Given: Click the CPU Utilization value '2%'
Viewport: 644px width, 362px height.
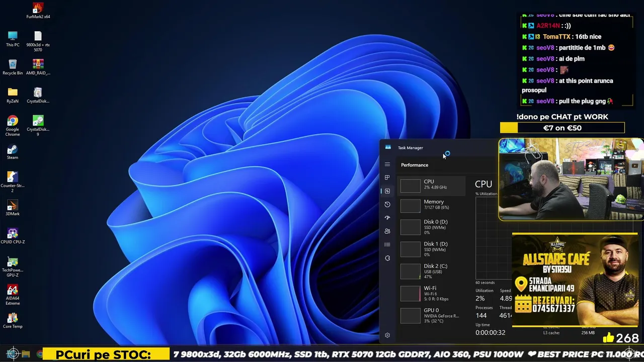Looking at the screenshot, I should [480, 298].
